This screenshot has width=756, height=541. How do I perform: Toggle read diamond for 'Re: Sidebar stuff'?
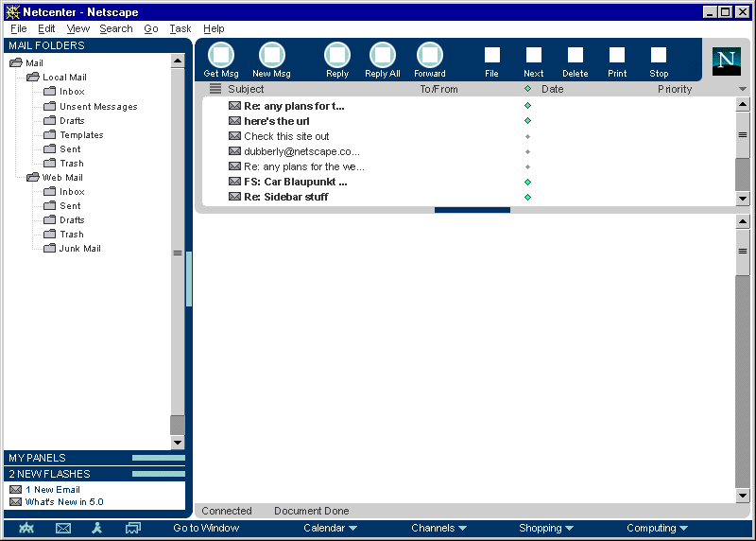(527, 197)
